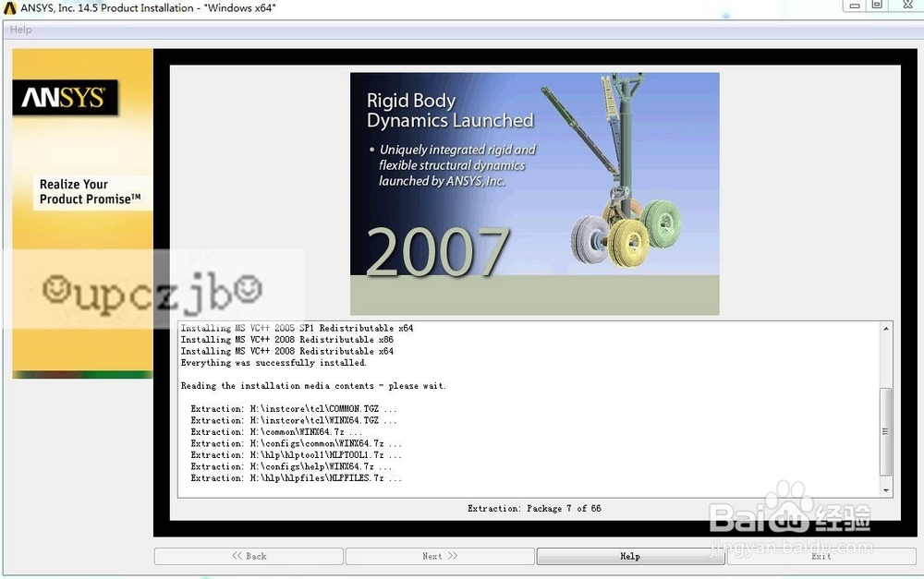
Task: Click the COMMON.TGZ extraction line
Action: (294, 409)
